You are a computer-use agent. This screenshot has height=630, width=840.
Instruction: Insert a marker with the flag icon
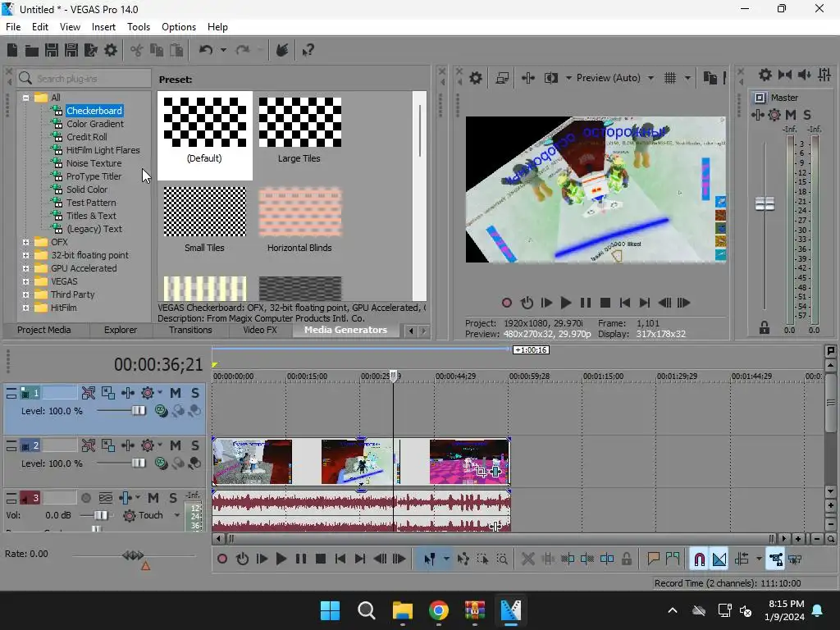pos(653,559)
